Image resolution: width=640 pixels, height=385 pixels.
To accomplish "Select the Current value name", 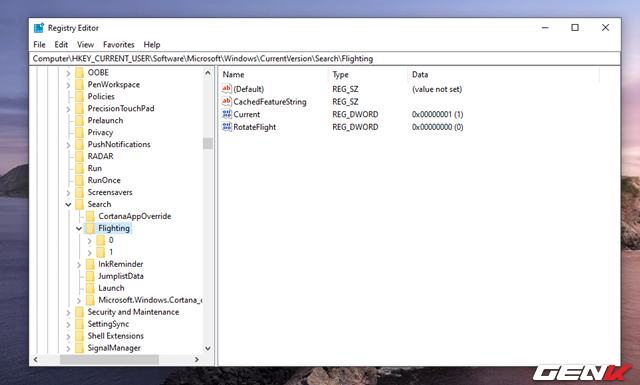I will pos(247,114).
